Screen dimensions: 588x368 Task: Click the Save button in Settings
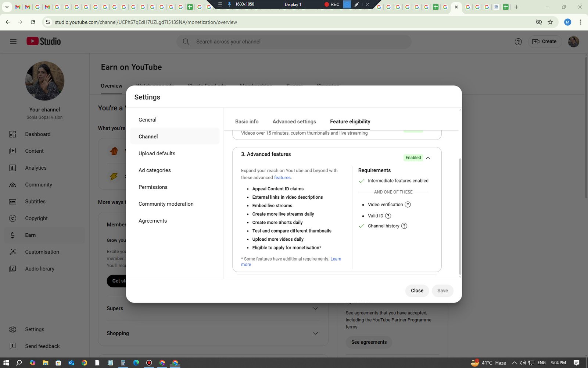442,291
